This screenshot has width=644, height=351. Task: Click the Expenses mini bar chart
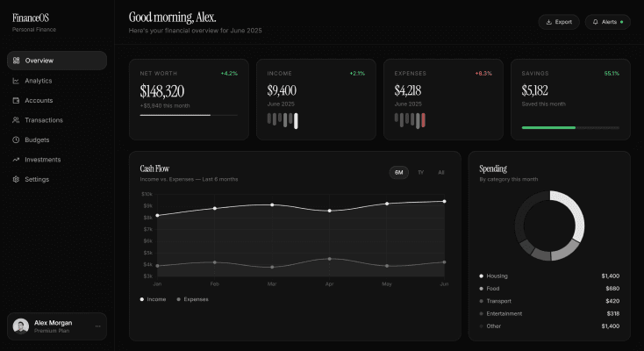click(x=410, y=120)
